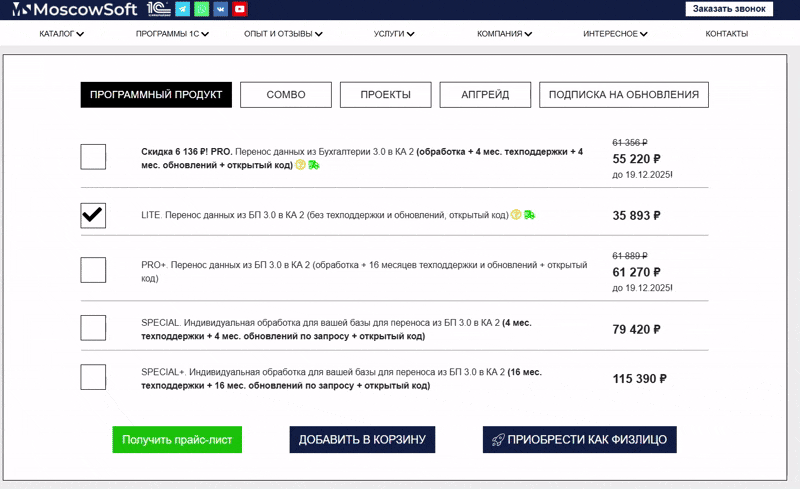This screenshot has height=489, width=800.
Task: Uncheck the LITE product checkbox
Action: click(x=93, y=215)
